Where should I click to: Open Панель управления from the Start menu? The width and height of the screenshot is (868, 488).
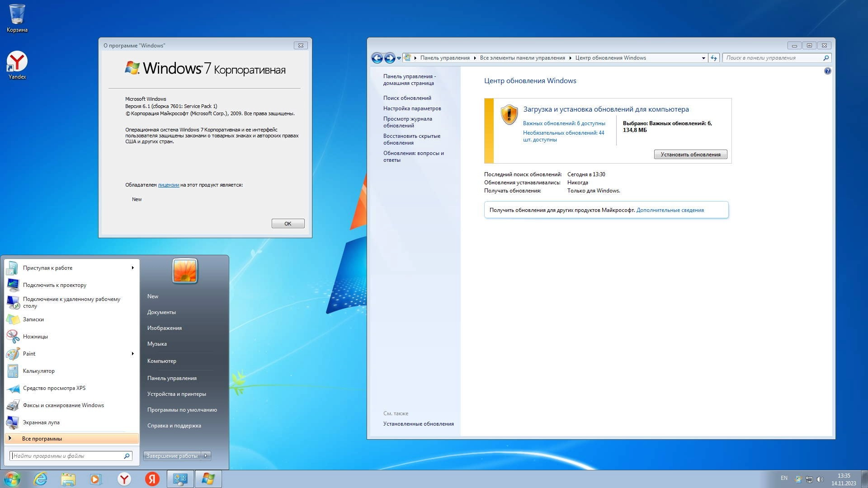pyautogui.click(x=172, y=378)
